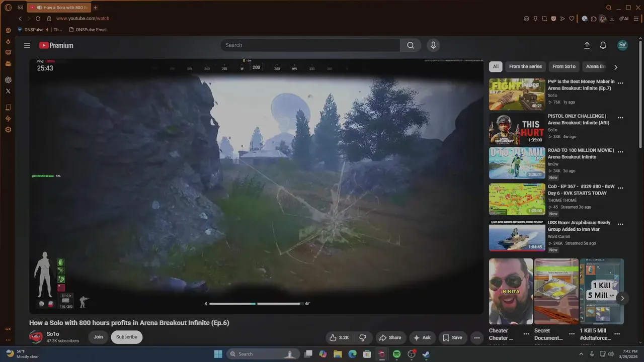The image size is (644, 362).
Task: Open browser downloads arrow icon
Action: click(612, 19)
